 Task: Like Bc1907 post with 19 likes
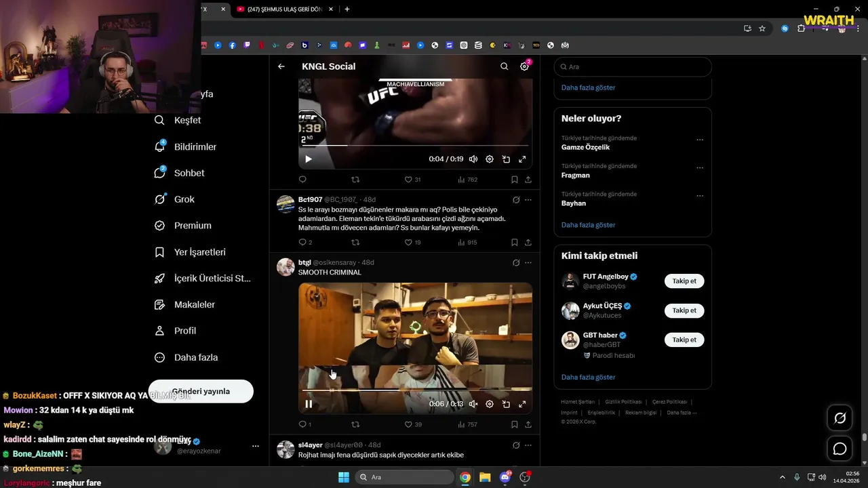pos(412,243)
